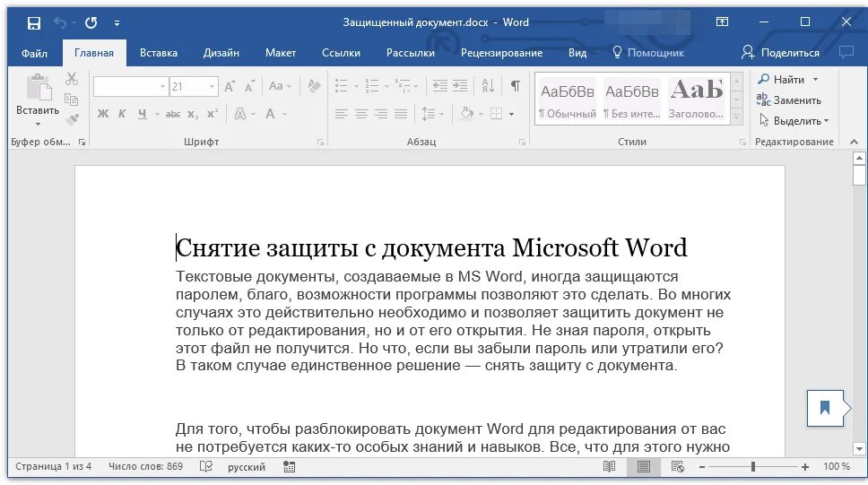The image size is (868, 485).
Task: Open the ribbon display options
Action: coord(722,22)
